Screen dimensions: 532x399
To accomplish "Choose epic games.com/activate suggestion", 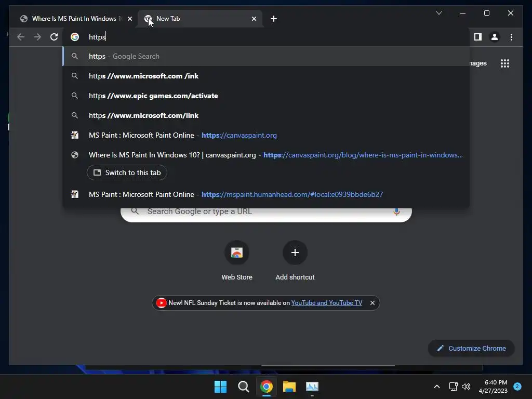I will point(266,96).
